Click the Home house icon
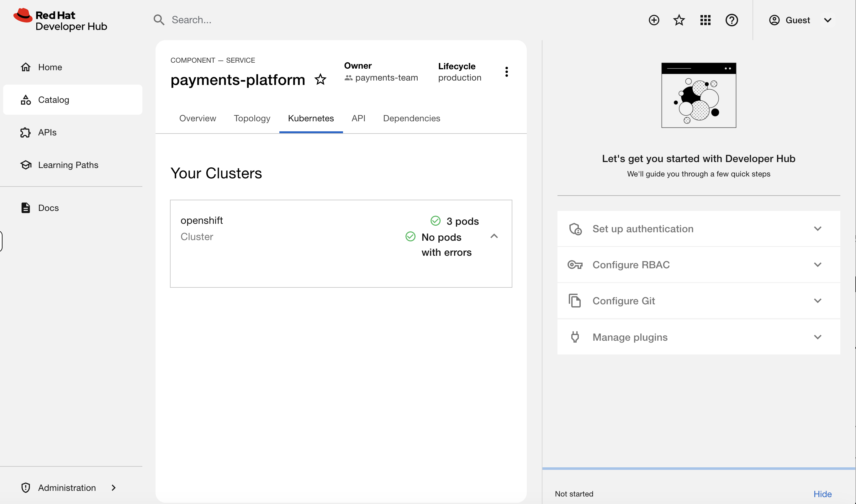The height and width of the screenshot is (504, 856). point(26,67)
